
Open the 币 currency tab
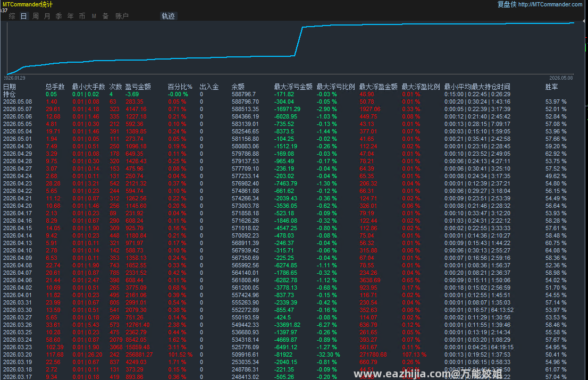tap(82, 16)
